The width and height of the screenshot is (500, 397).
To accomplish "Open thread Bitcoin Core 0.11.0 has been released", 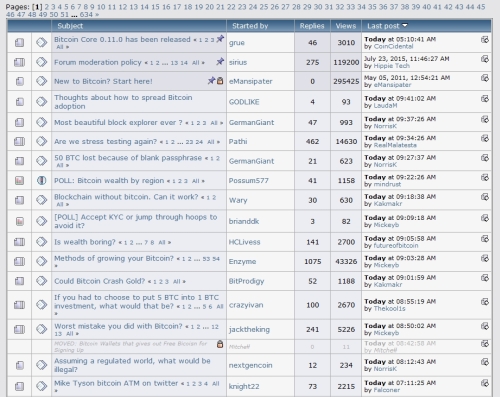I will [122, 39].
